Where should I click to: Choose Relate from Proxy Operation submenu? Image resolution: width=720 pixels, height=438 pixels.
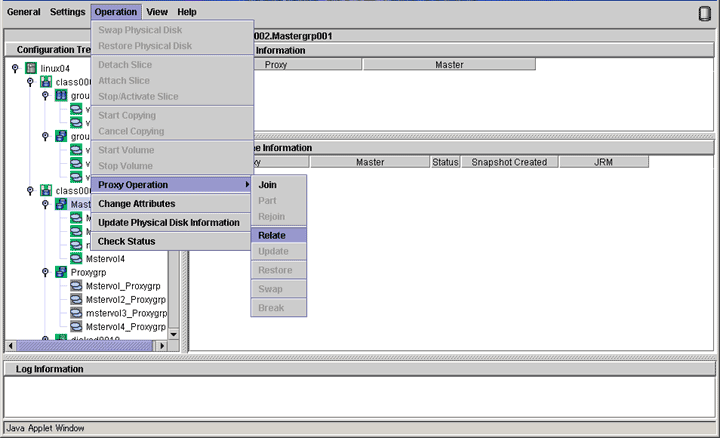point(272,235)
